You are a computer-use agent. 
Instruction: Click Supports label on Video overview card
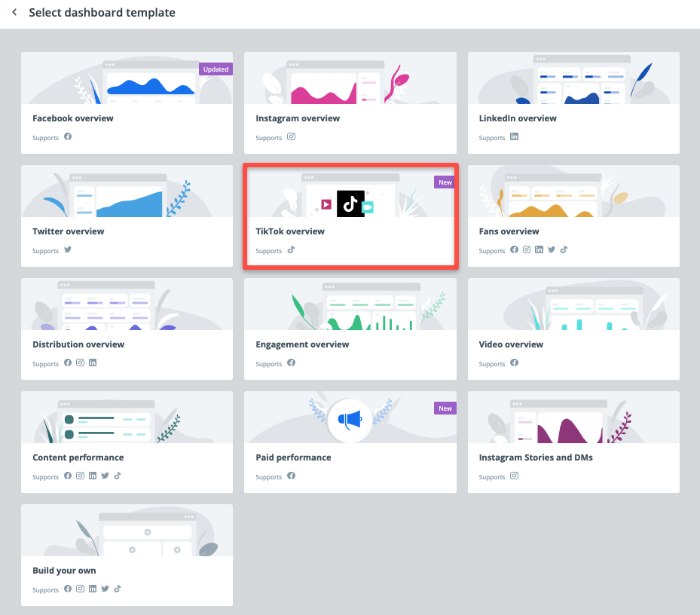pos(492,364)
